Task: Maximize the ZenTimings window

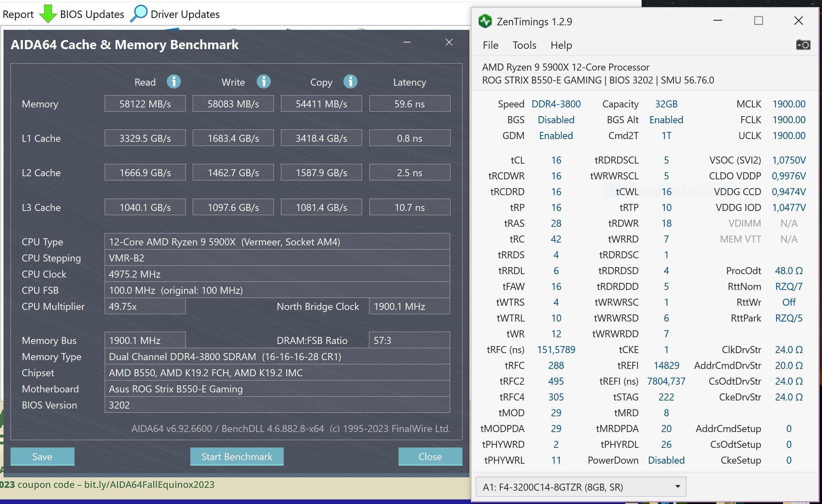Action: (x=758, y=21)
